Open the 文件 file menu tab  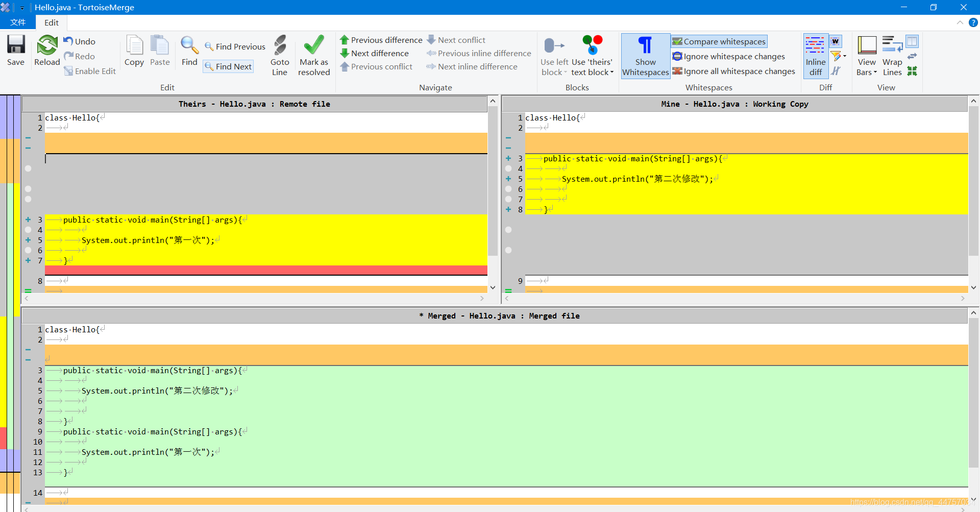pos(18,22)
